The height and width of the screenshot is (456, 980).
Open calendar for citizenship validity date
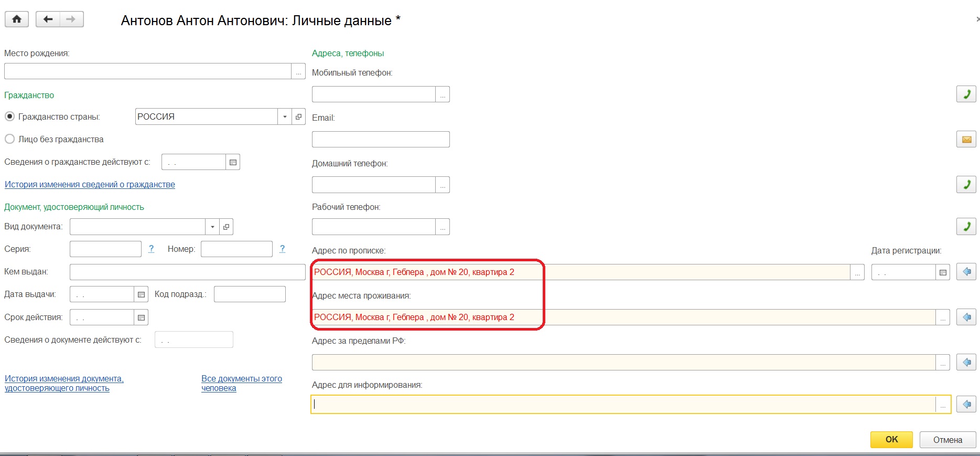tap(233, 162)
